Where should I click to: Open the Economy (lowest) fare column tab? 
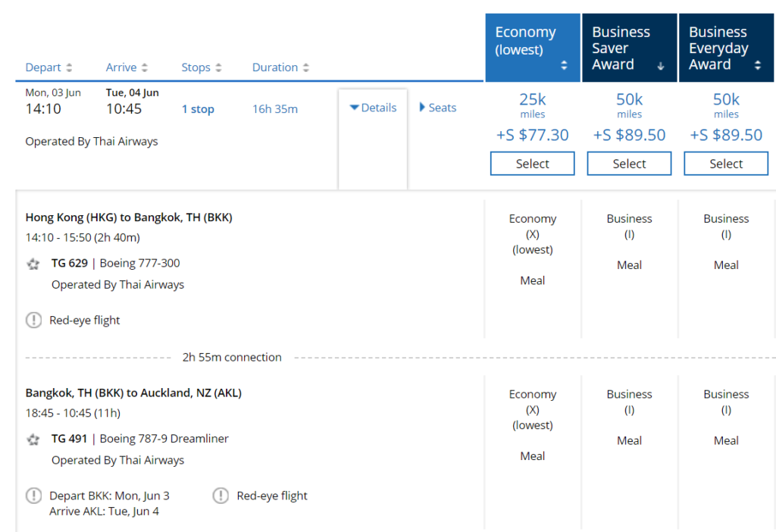coord(533,48)
